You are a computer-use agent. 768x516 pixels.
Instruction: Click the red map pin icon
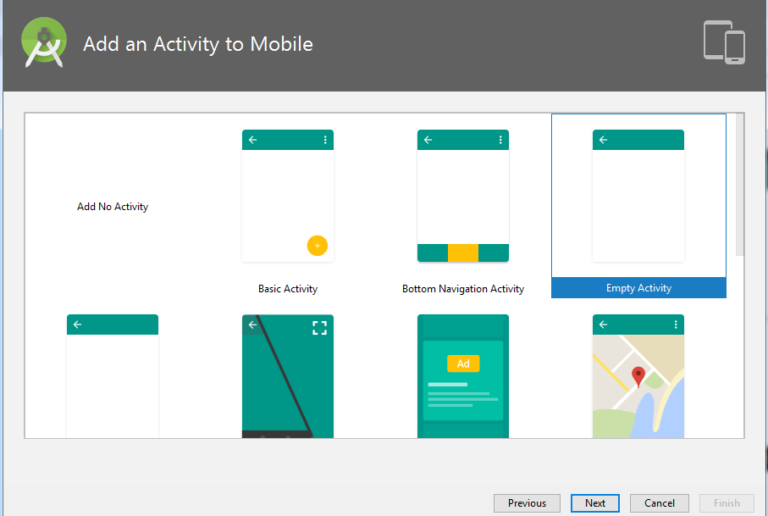pyautogui.click(x=639, y=377)
